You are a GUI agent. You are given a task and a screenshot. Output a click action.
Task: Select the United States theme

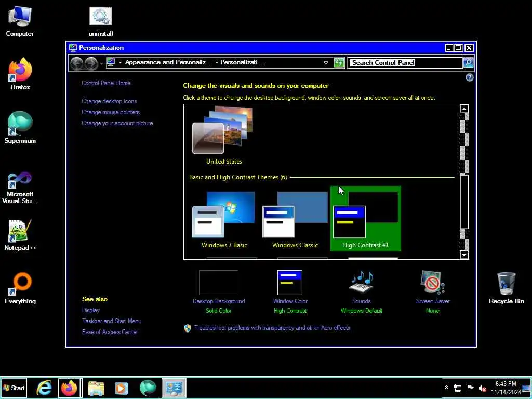click(x=224, y=136)
